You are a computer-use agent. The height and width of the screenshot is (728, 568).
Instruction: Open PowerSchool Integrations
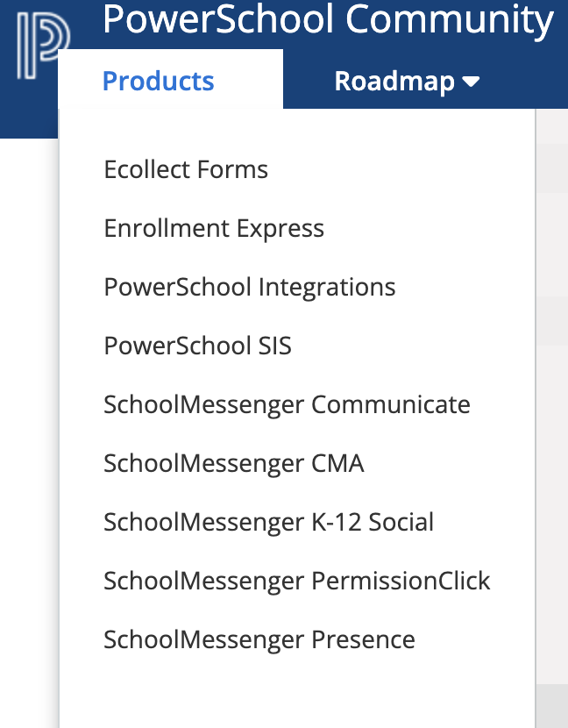(250, 287)
